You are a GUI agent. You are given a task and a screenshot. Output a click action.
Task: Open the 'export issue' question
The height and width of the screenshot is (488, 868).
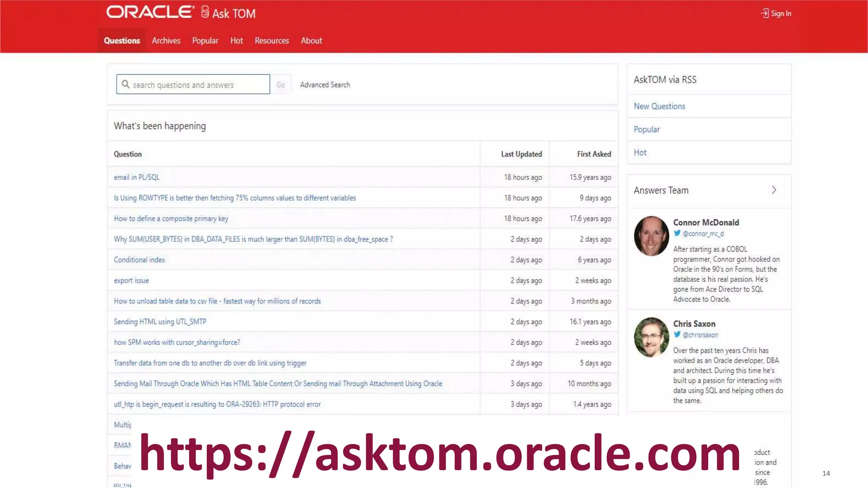(131, 280)
